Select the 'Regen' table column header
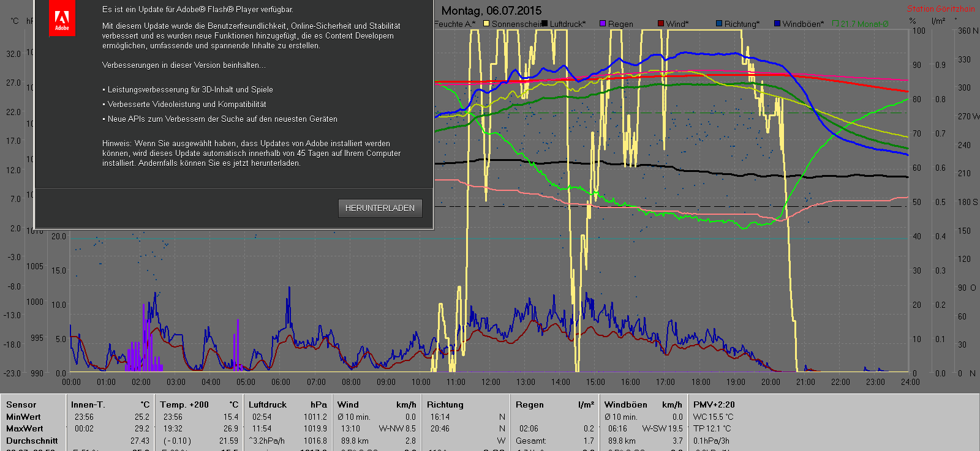This screenshot has width=980, height=451. 530,404
